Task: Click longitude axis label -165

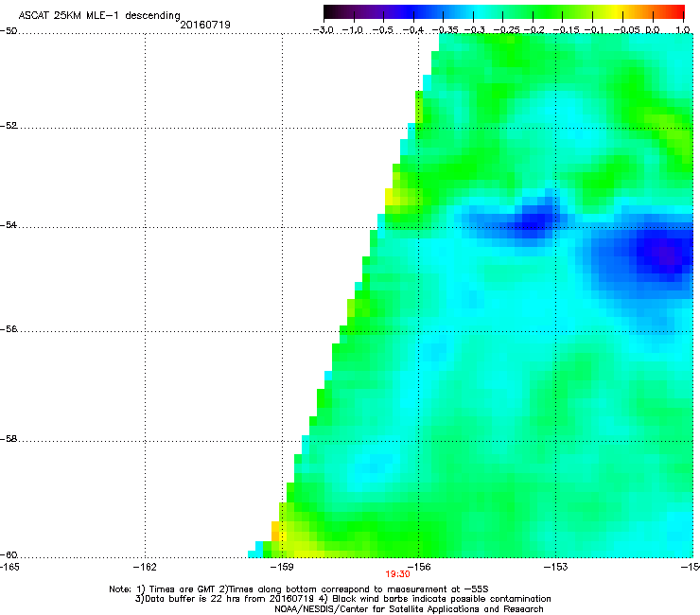Action: coord(9,567)
